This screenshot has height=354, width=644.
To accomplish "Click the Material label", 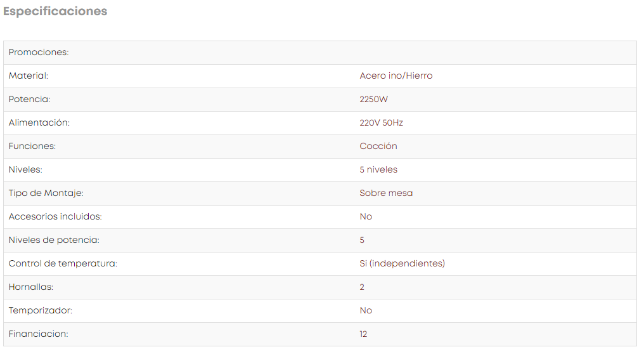I will 29,75.
